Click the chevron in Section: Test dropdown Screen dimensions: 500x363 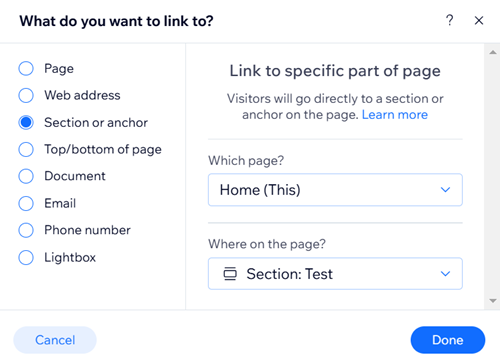[445, 274]
